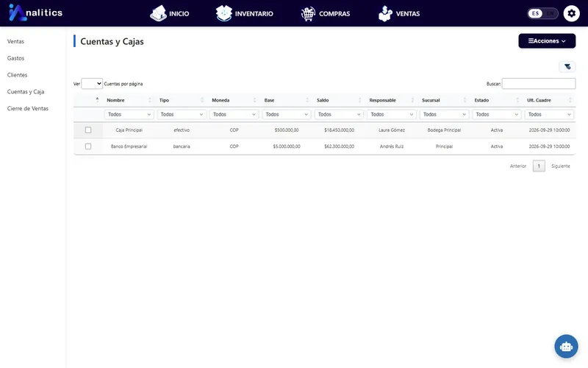
Task: Click the Caja Principal name cell
Action: coord(129,130)
